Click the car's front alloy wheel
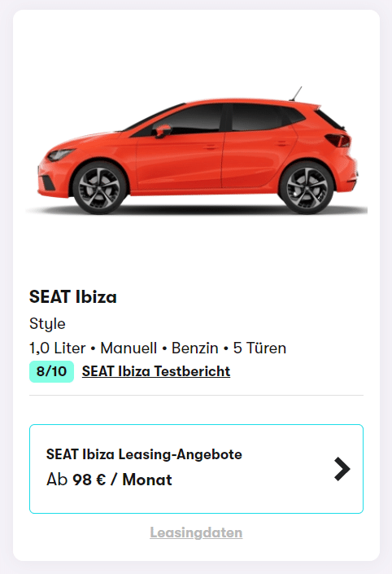The image size is (392, 574). click(98, 188)
